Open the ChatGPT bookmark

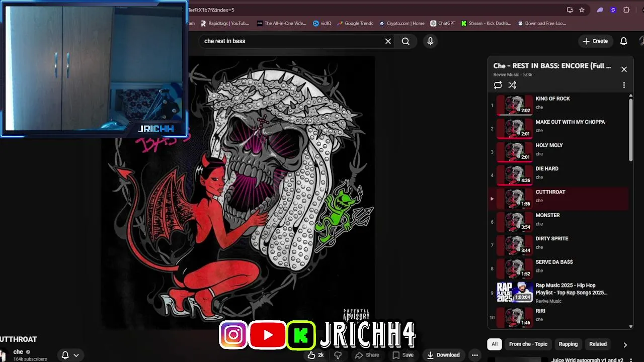(443, 23)
